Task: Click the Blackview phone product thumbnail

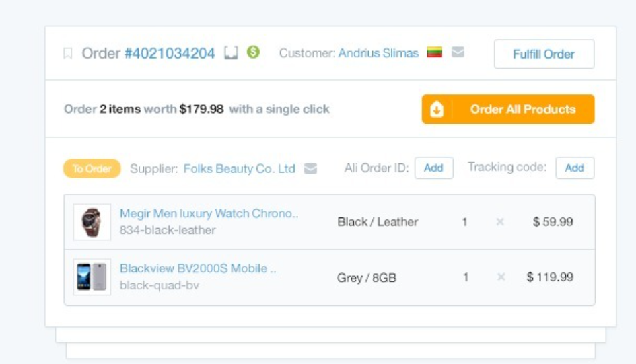Action: point(92,277)
